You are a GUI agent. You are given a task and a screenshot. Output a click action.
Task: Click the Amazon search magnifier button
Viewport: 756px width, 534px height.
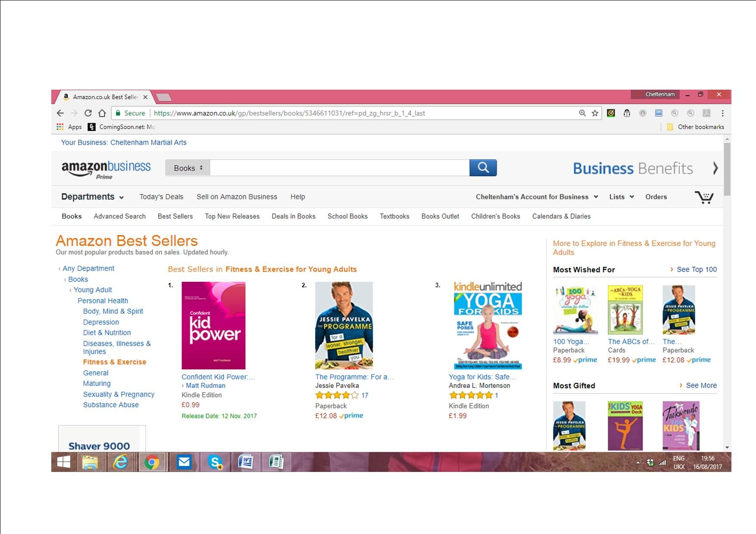[483, 168]
